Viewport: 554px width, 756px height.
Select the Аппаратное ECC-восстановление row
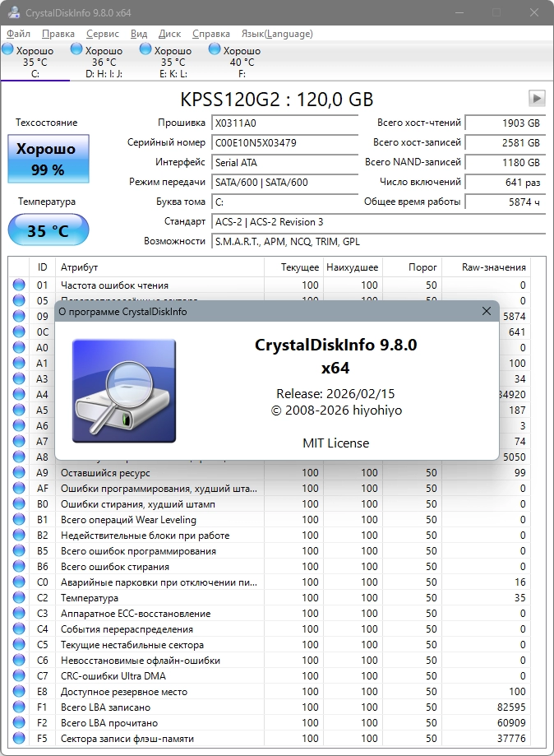point(270,614)
